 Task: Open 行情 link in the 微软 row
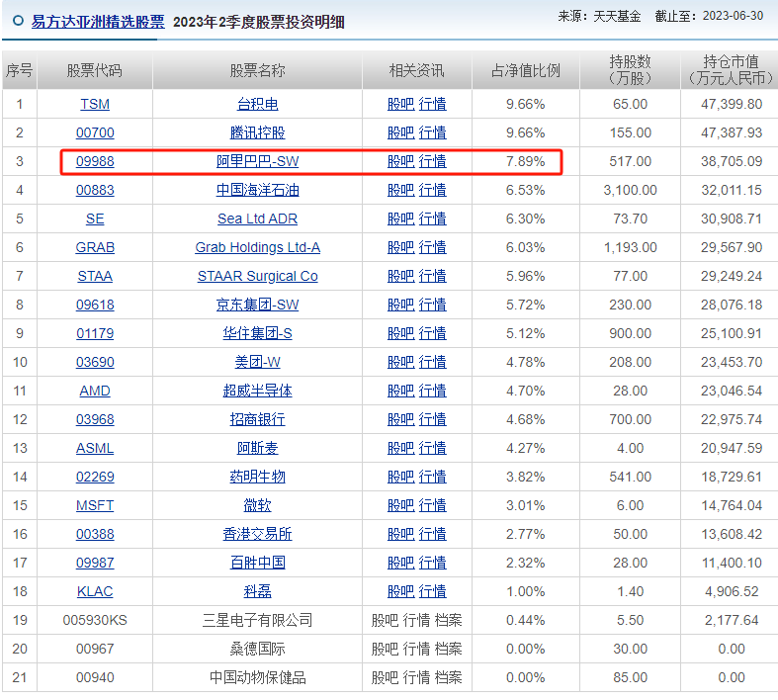[433, 506]
